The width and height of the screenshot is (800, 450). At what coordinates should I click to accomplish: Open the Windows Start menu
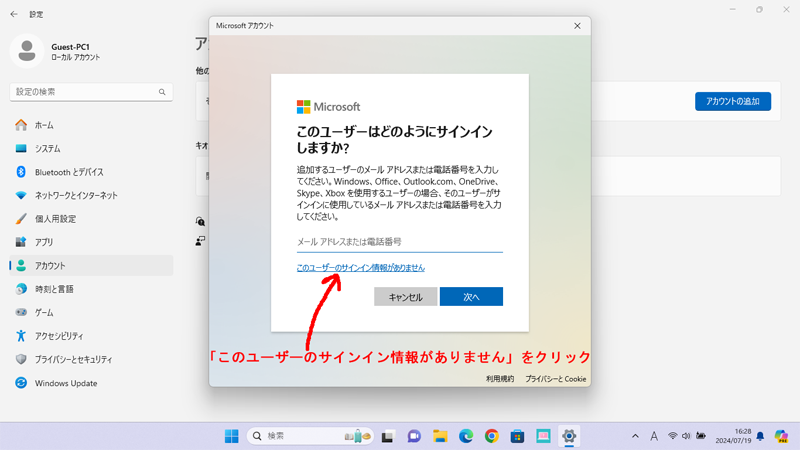(x=231, y=436)
